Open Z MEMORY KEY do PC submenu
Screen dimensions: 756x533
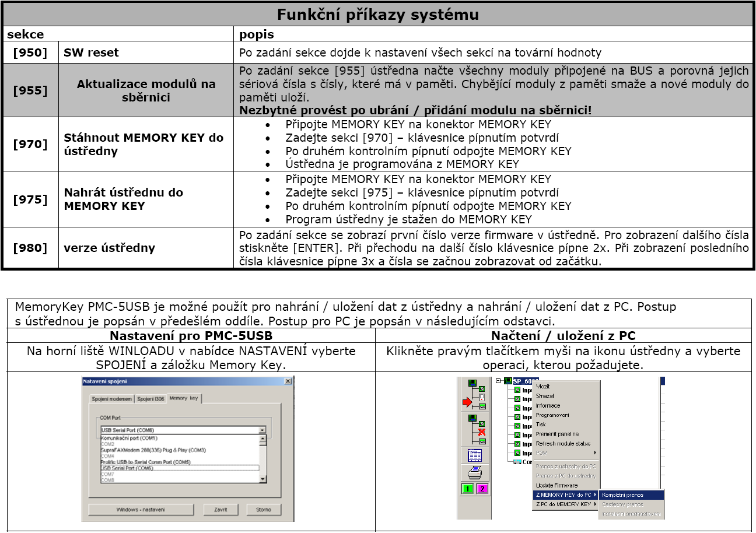point(566,495)
